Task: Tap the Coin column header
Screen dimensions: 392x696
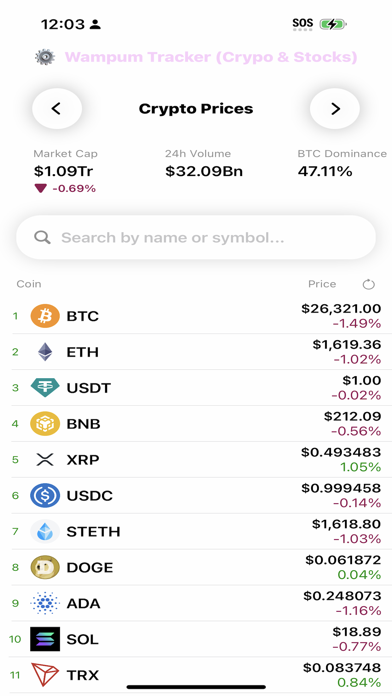Action: 29,284
